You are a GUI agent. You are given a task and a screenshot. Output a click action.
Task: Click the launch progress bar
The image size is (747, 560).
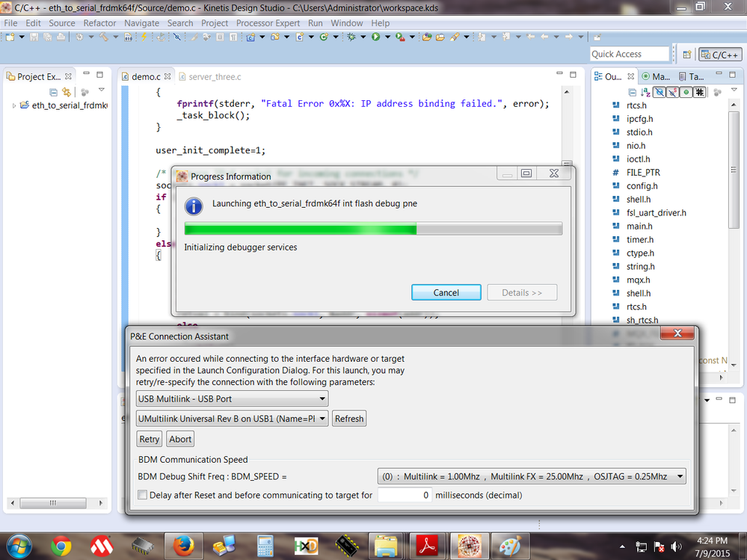(x=373, y=229)
